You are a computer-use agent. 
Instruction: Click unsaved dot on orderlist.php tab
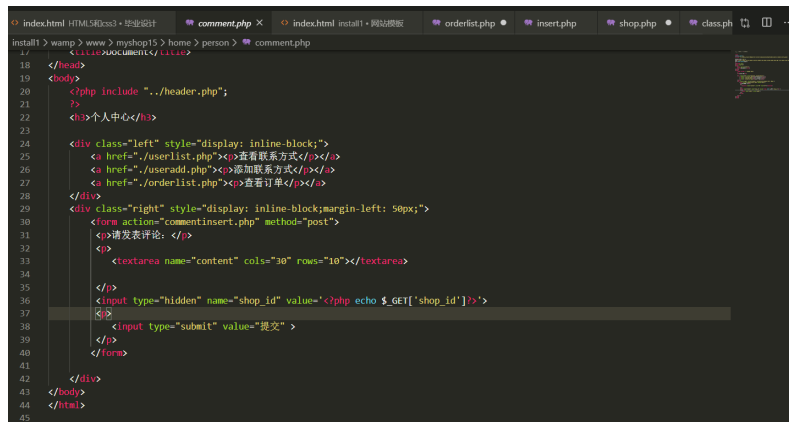[504, 23]
